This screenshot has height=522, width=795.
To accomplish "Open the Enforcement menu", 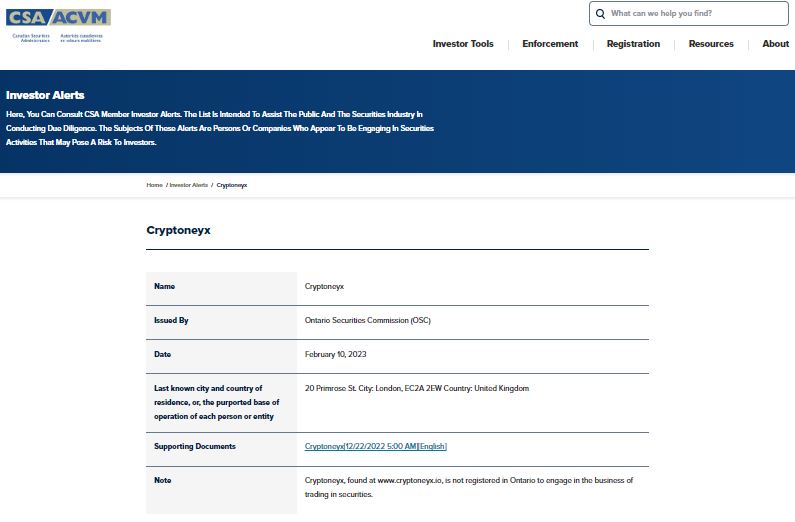I will (550, 44).
